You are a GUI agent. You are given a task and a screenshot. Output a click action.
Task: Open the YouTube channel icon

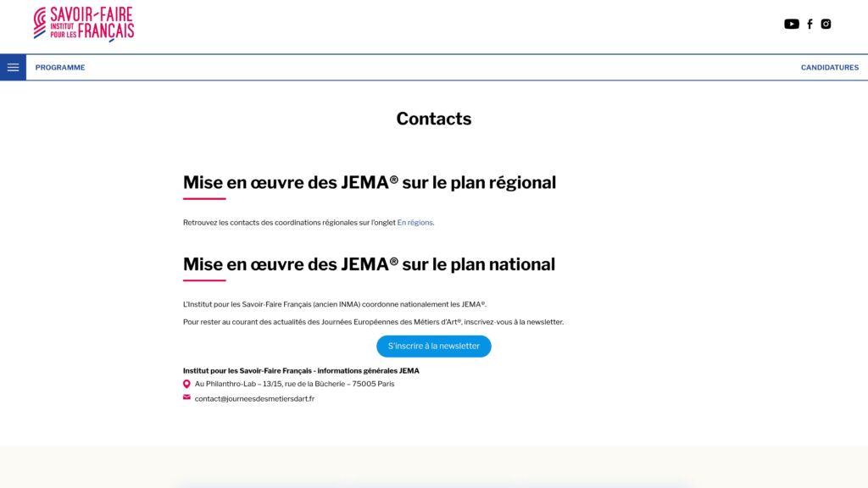point(792,24)
